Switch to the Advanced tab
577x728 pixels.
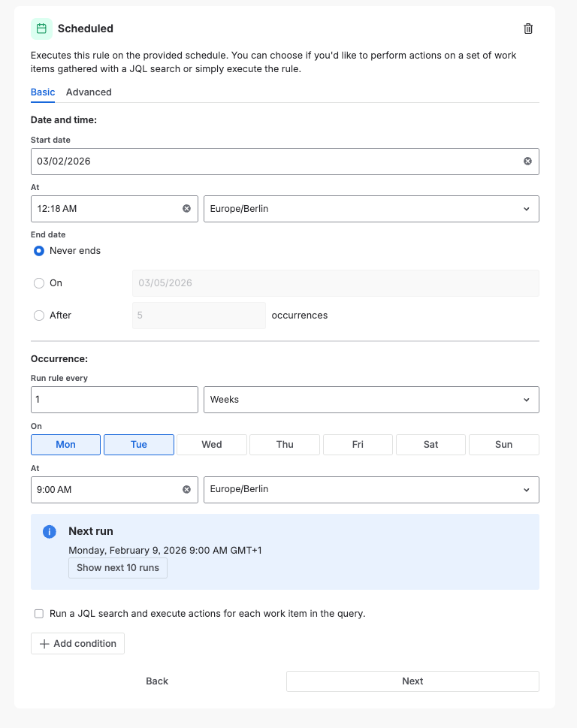pos(89,92)
